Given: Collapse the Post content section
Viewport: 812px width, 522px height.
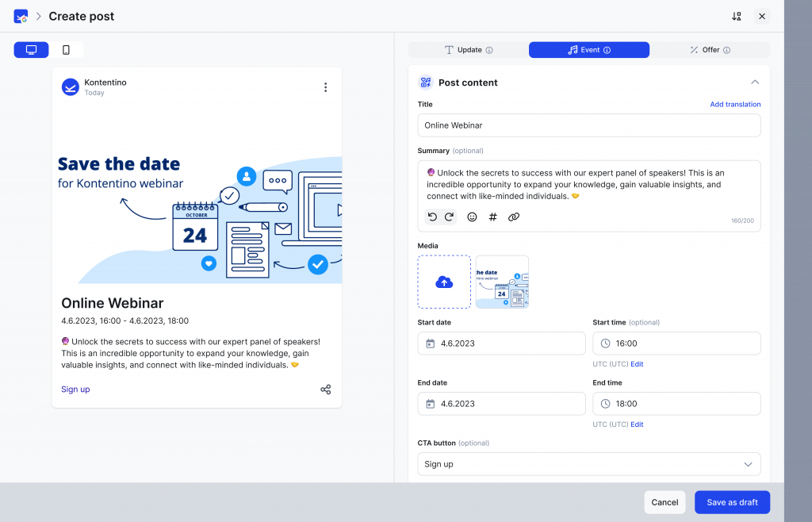Looking at the screenshot, I should click(755, 82).
